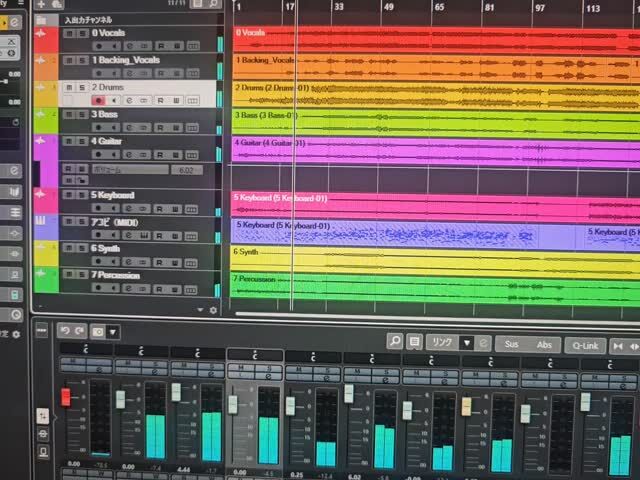Solo the 4 Guitar track
This screenshot has height=480, width=640.
click(x=82, y=141)
